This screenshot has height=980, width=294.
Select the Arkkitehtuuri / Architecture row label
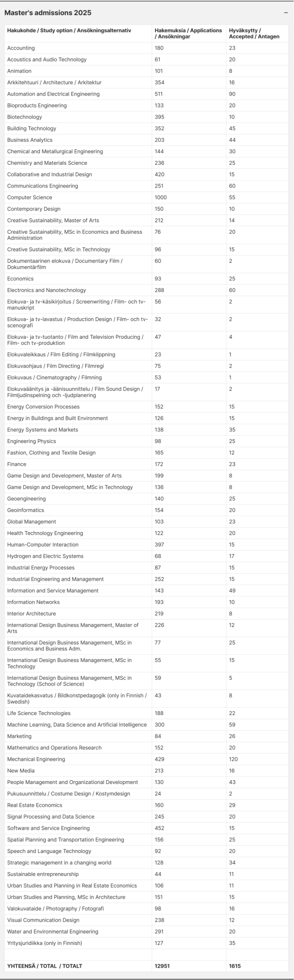tap(54, 83)
